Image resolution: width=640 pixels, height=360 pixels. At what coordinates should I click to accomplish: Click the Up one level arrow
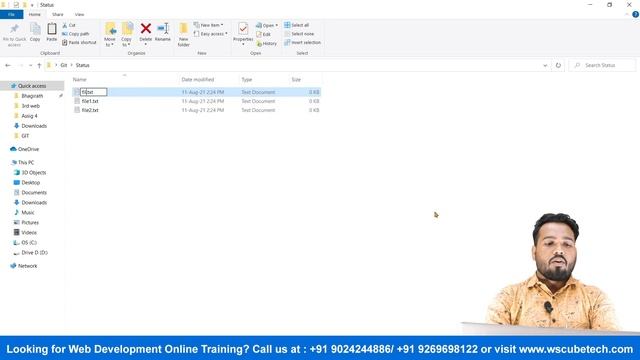point(39,65)
